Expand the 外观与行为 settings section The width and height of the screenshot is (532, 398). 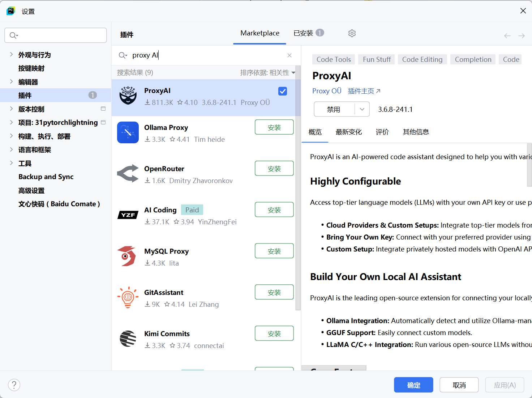[11, 54]
